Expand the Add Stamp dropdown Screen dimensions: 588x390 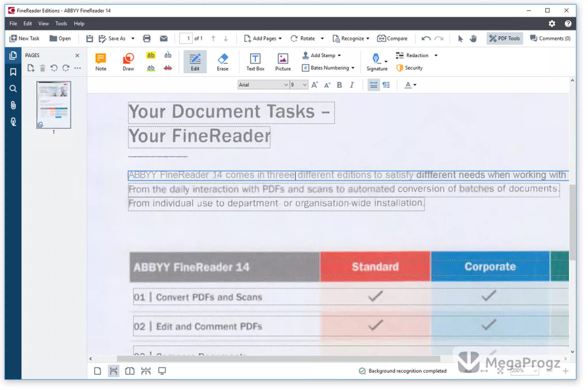pos(339,55)
